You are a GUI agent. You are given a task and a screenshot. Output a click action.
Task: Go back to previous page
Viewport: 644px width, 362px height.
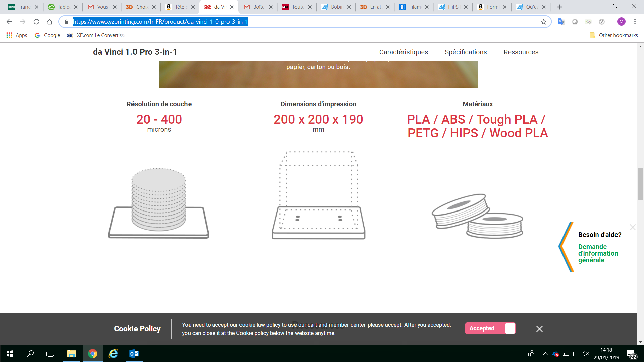pyautogui.click(x=9, y=22)
